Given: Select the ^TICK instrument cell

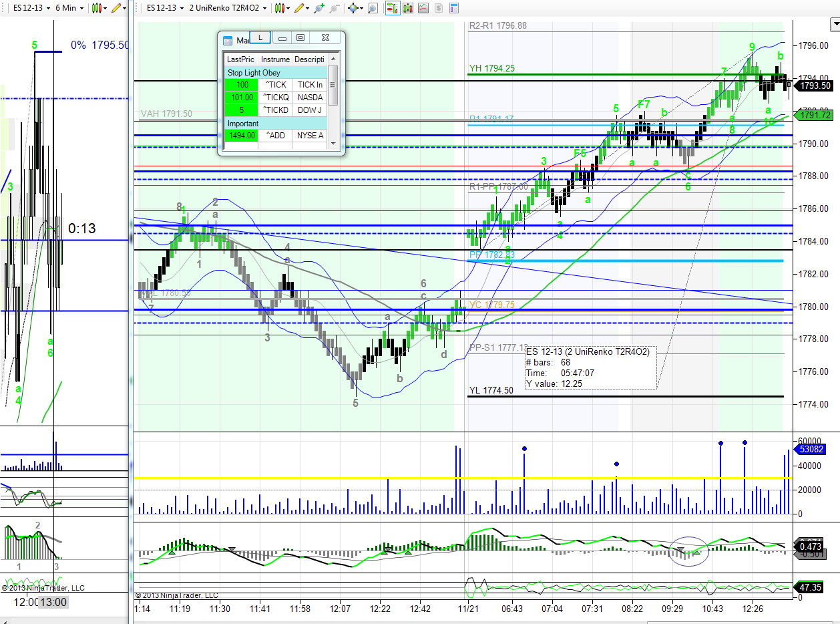Looking at the screenshot, I should [275, 85].
